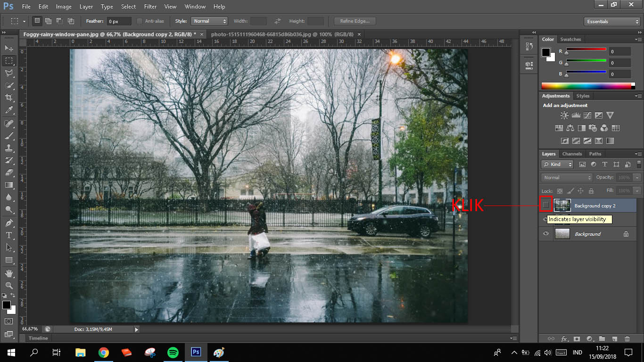Select the Crop tool
This screenshot has height=362, width=644.
coord(9,98)
